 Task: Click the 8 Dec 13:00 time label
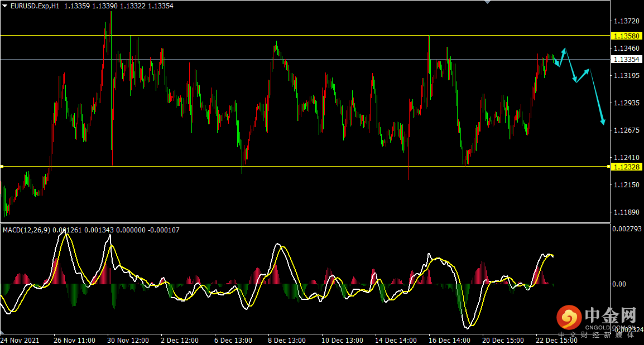pyautogui.click(x=287, y=341)
